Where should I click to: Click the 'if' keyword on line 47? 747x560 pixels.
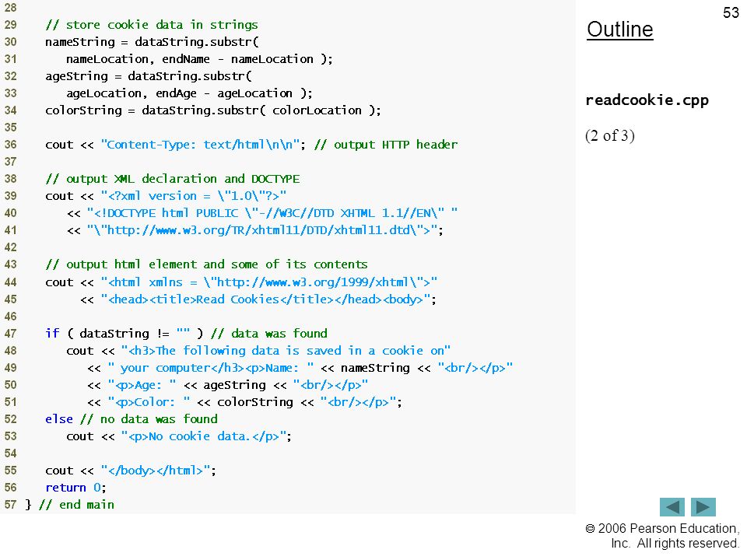coord(52,334)
